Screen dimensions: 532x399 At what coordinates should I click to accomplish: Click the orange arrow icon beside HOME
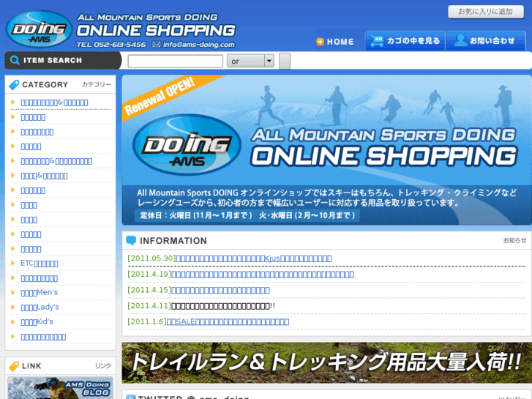(320, 42)
